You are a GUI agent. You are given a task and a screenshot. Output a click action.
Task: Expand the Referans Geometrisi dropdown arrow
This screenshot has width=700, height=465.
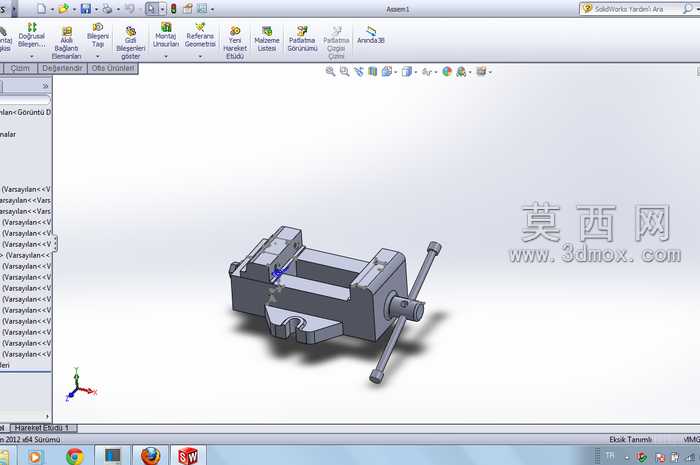[x=200, y=56]
